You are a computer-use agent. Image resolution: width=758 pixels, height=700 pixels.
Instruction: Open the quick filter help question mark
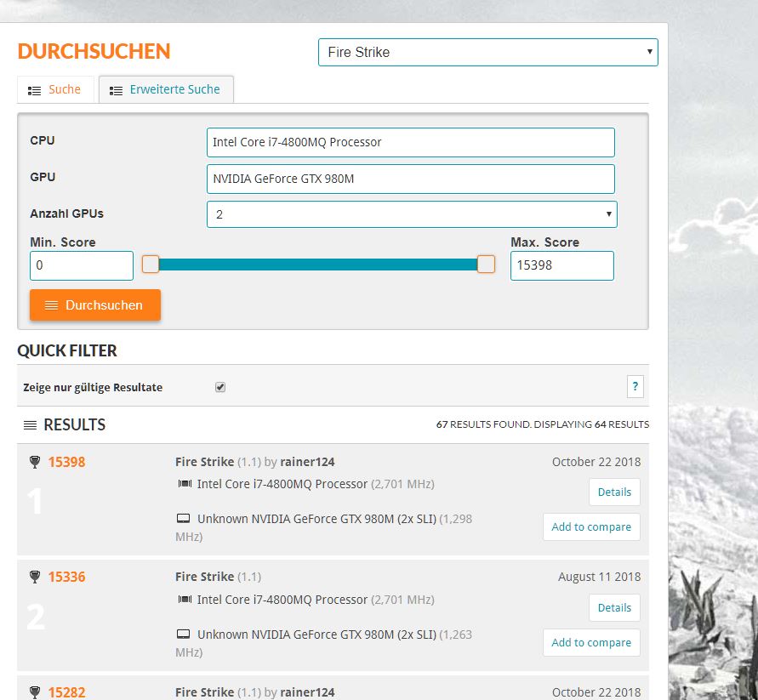click(635, 386)
